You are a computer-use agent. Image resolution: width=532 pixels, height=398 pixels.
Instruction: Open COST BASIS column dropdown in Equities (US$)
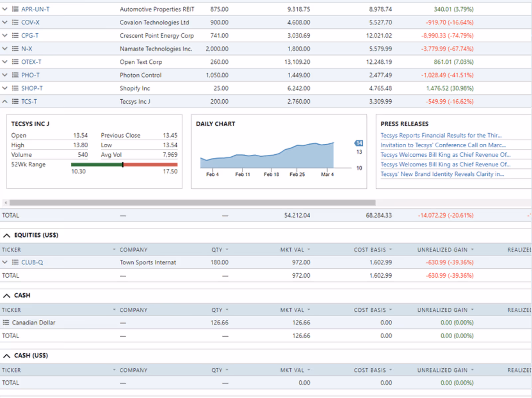point(390,249)
